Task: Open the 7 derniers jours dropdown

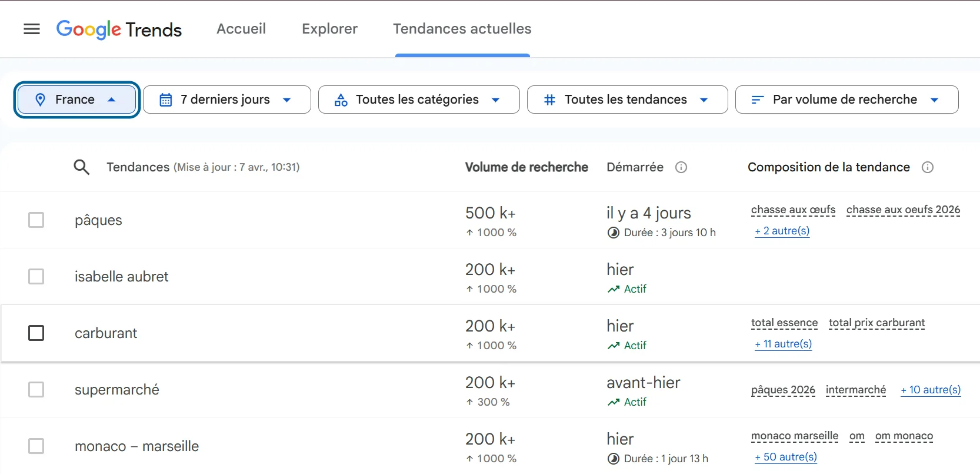Action: 226,100
